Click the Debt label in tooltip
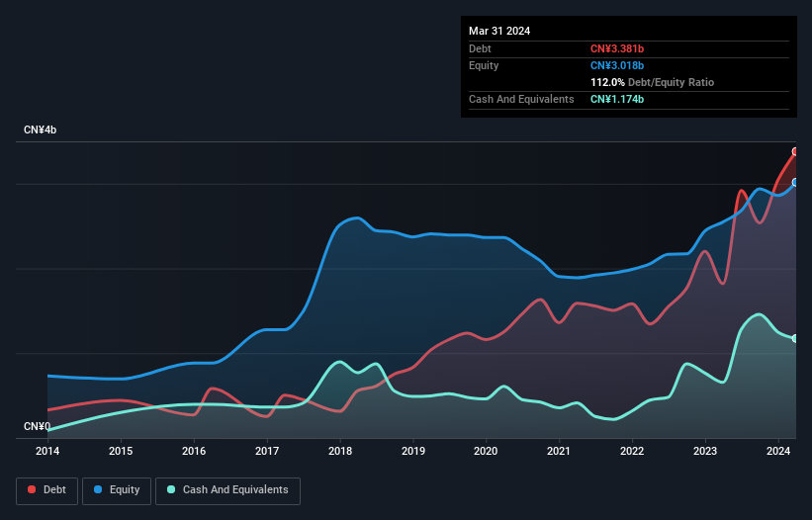Viewport: 812px width, 520px height. [480, 48]
